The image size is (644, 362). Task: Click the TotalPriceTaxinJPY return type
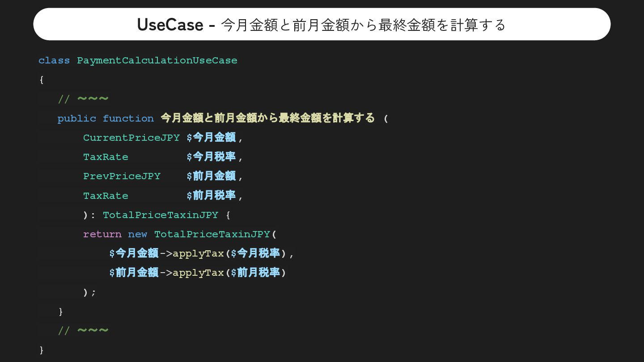click(x=161, y=215)
